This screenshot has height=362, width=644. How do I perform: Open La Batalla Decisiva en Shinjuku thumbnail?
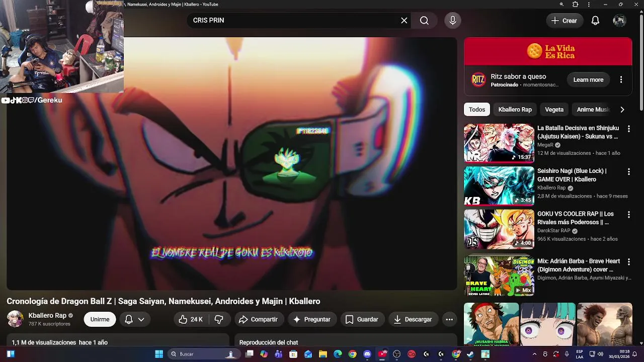click(499, 143)
